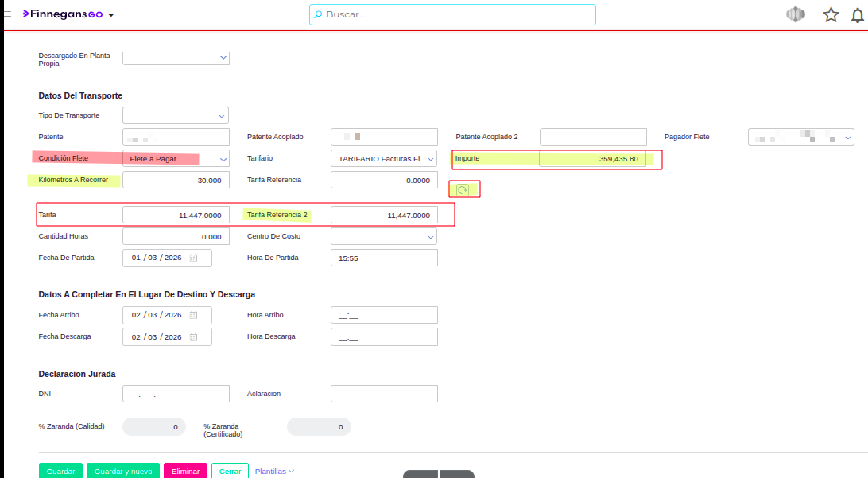868x478 pixels.
Task: Open the hamburger menu in top-left corner
Action: [x=8, y=14]
